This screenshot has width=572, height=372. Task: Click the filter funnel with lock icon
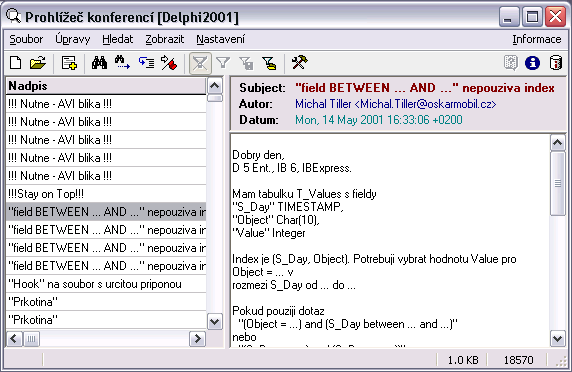246,63
